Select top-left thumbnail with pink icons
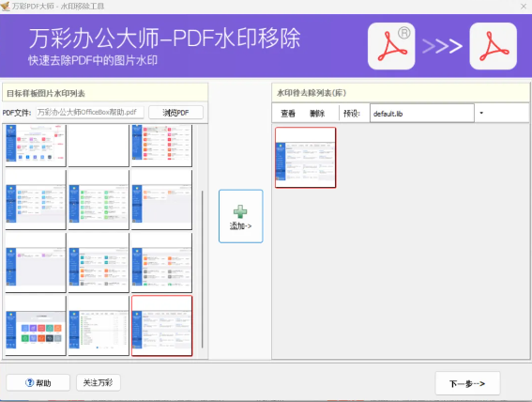The width and height of the screenshot is (532, 402). point(36,146)
